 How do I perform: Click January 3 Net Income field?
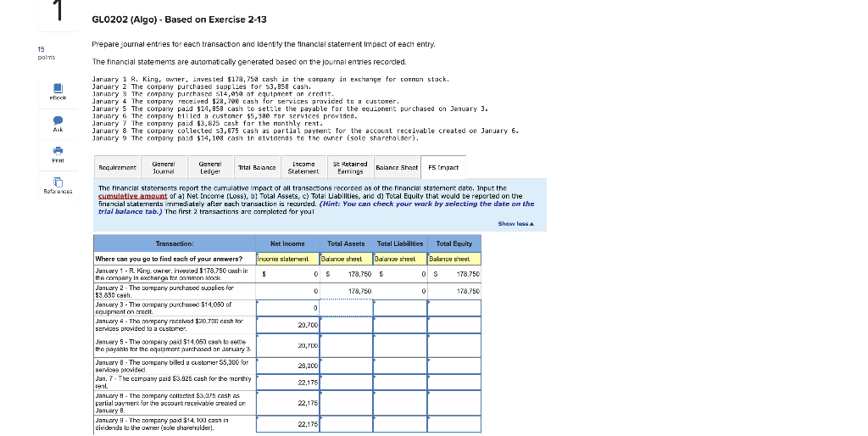click(287, 307)
